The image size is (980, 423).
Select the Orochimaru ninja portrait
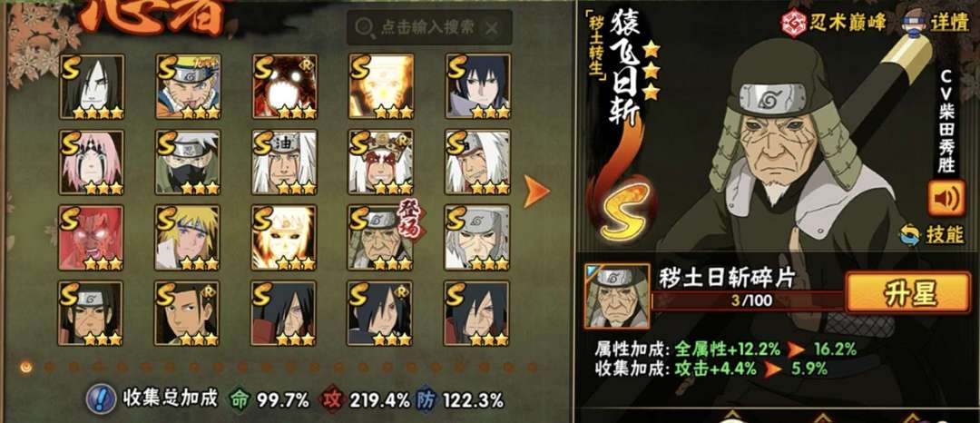pos(92,86)
